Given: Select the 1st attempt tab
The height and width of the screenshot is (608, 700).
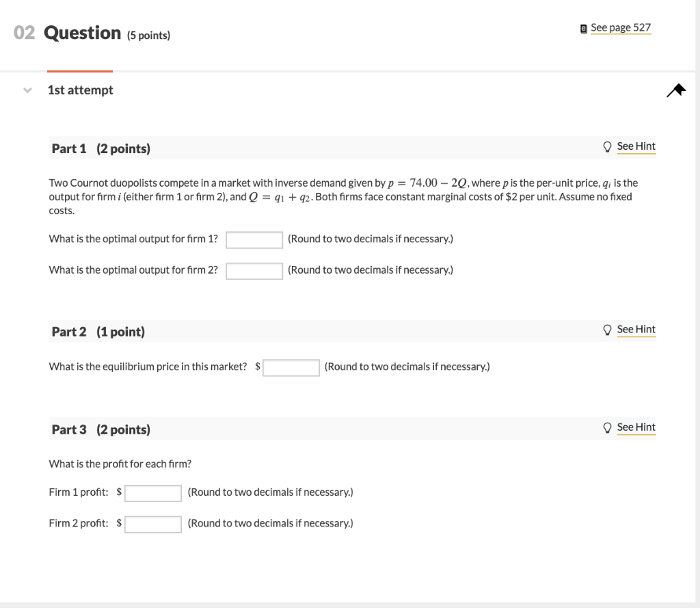Looking at the screenshot, I should (x=81, y=90).
